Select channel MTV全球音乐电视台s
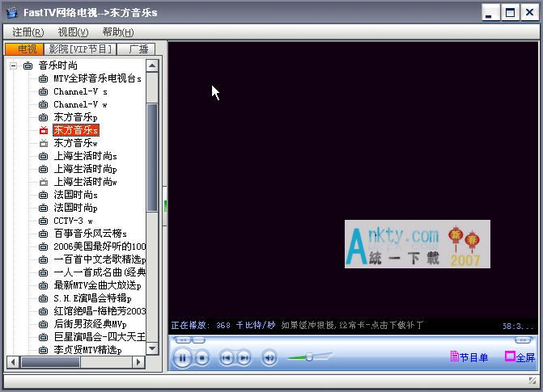 point(97,78)
